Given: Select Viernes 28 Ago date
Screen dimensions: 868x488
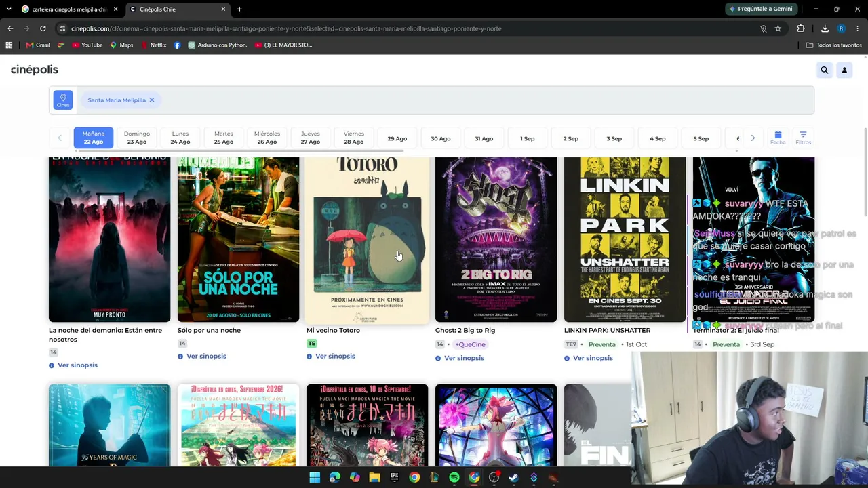Looking at the screenshot, I should [x=354, y=138].
